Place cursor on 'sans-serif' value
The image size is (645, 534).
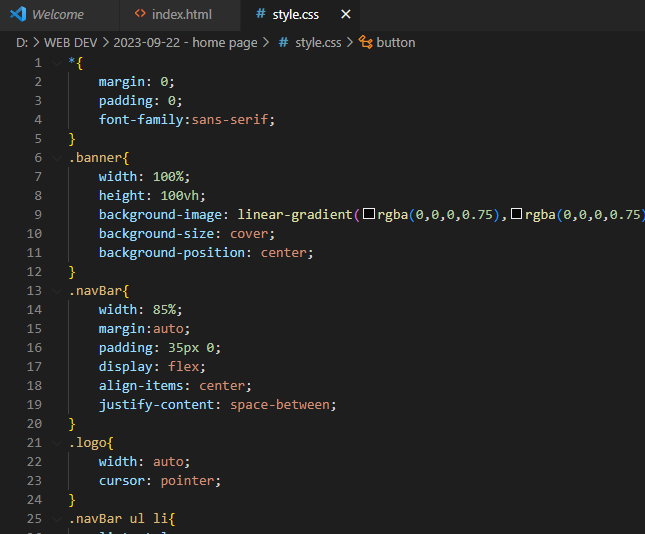point(230,120)
